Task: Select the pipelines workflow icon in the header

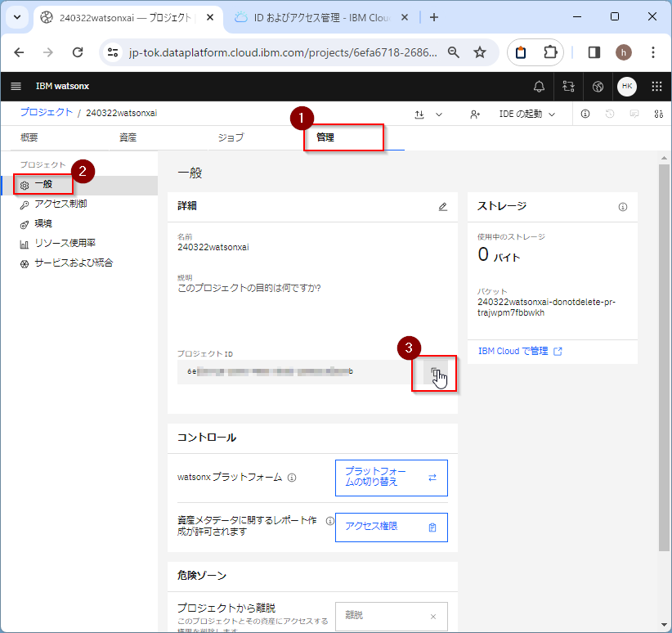Action: point(568,86)
